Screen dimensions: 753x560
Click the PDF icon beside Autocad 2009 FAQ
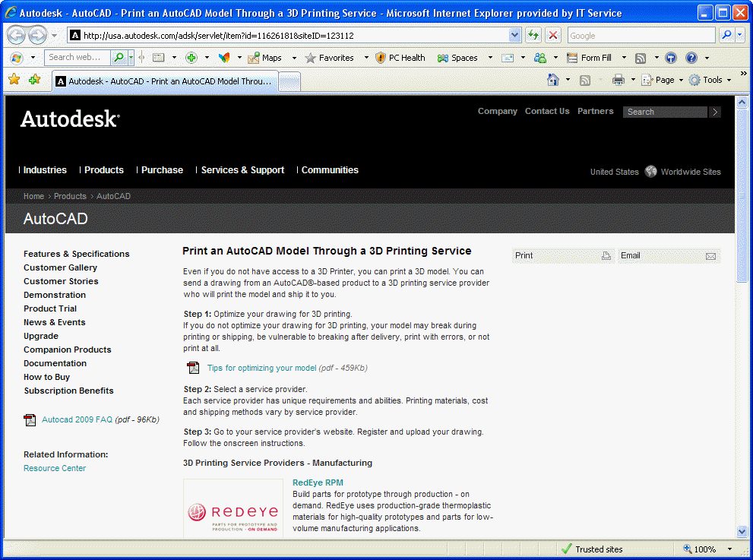coord(30,419)
